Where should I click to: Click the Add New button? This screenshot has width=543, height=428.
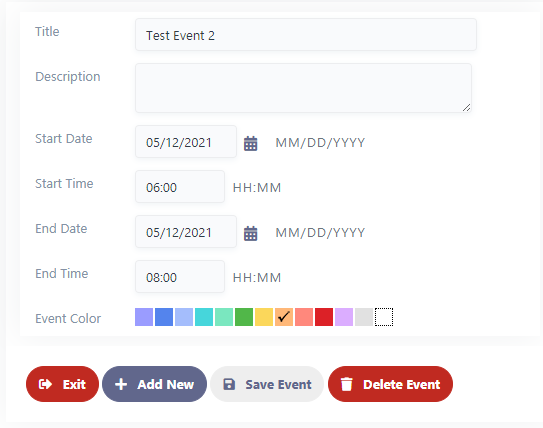point(154,384)
